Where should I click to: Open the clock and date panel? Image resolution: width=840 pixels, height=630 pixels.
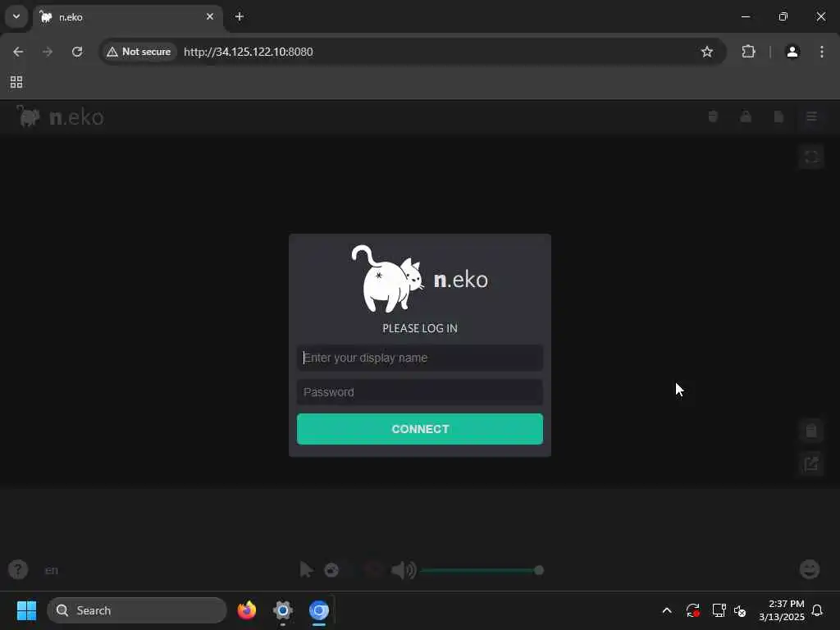tap(782, 610)
